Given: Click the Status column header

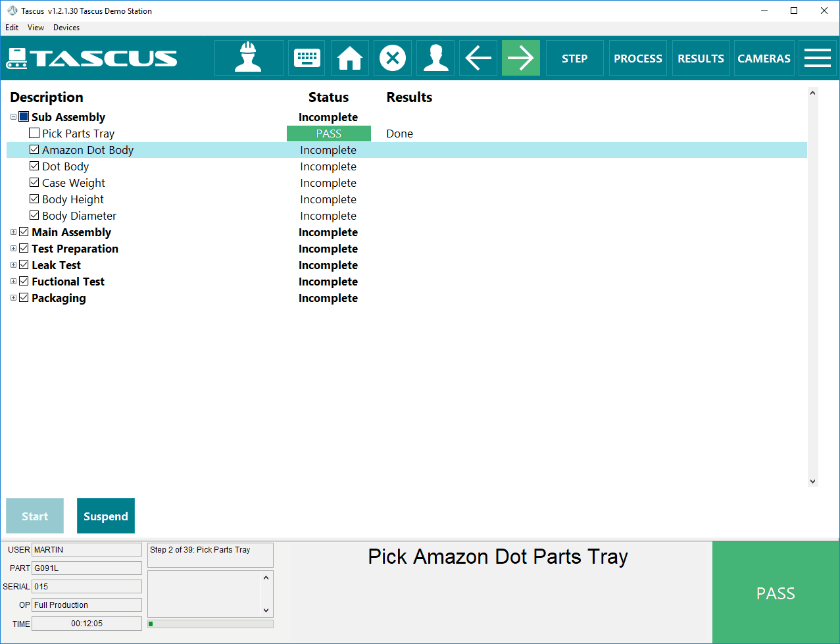Looking at the screenshot, I should [x=328, y=97].
